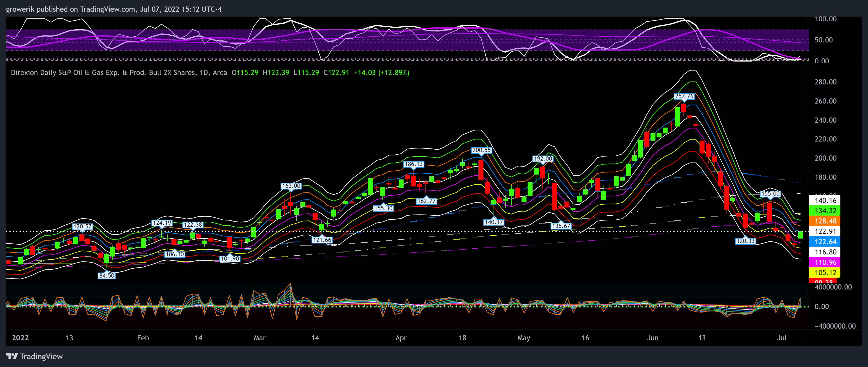Click the 162.77 price label

point(427,201)
